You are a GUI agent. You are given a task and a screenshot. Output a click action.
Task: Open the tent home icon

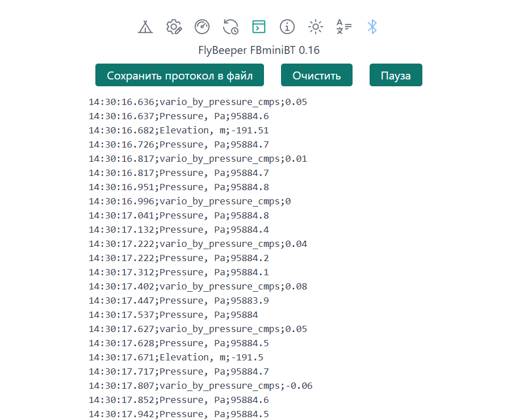(x=146, y=27)
